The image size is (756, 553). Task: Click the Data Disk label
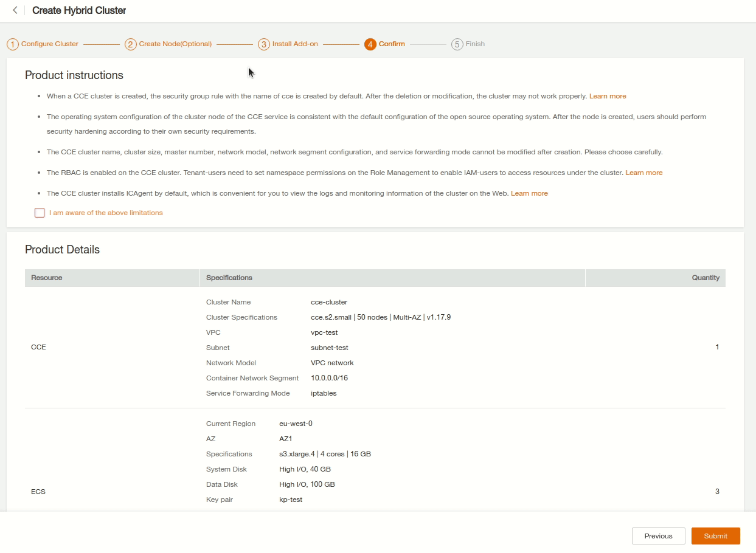pyautogui.click(x=222, y=484)
